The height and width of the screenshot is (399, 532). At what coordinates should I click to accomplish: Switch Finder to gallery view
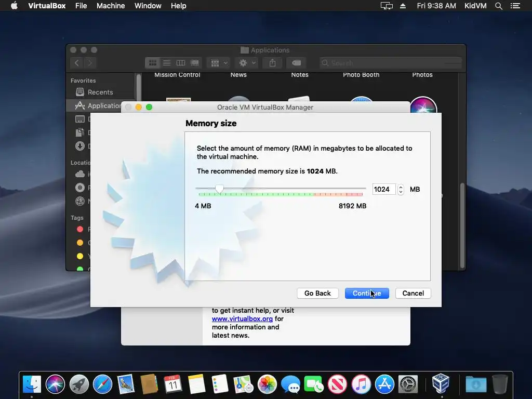[x=195, y=63]
